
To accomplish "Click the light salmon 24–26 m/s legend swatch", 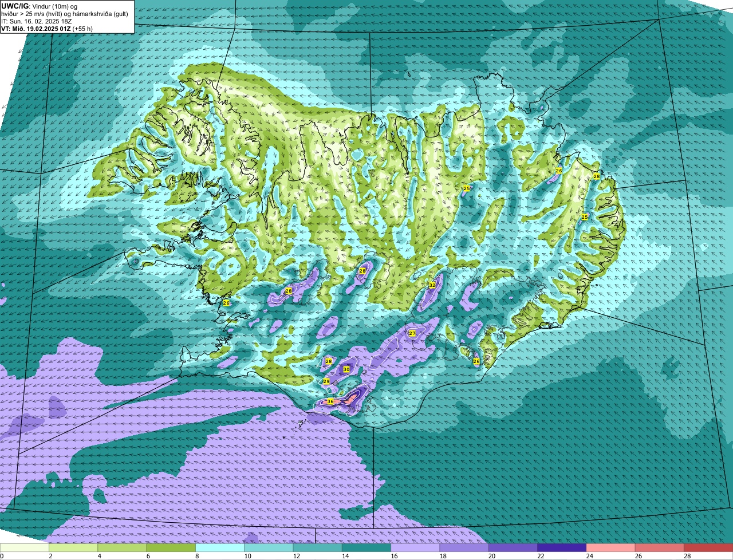I will pos(611,547).
